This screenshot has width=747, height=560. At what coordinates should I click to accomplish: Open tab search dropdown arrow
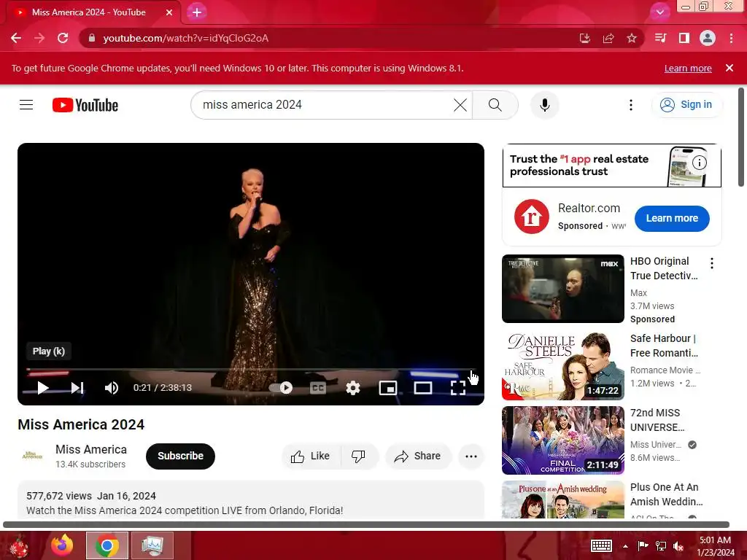[659, 12]
